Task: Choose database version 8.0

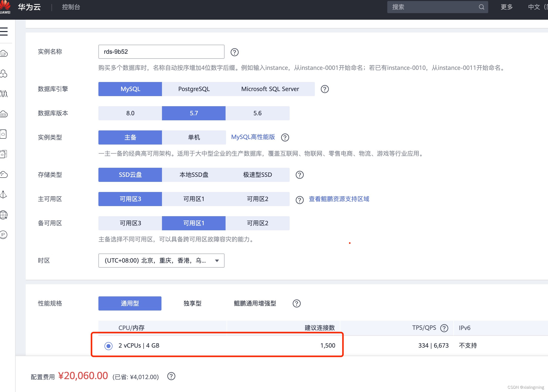Action: pos(130,113)
